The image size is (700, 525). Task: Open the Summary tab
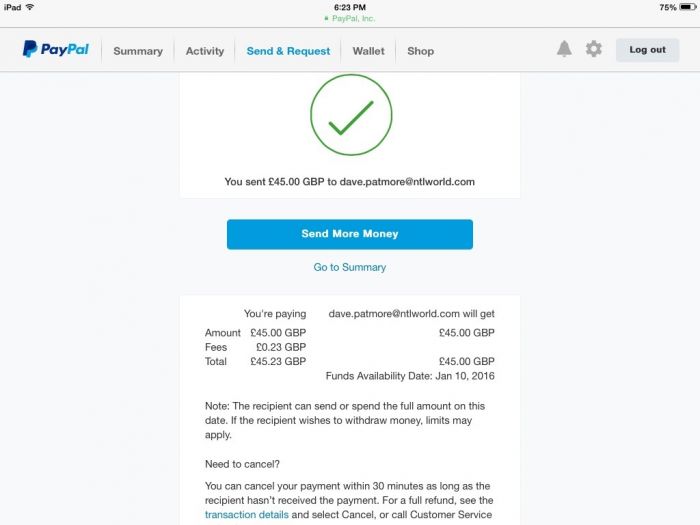click(x=138, y=51)
